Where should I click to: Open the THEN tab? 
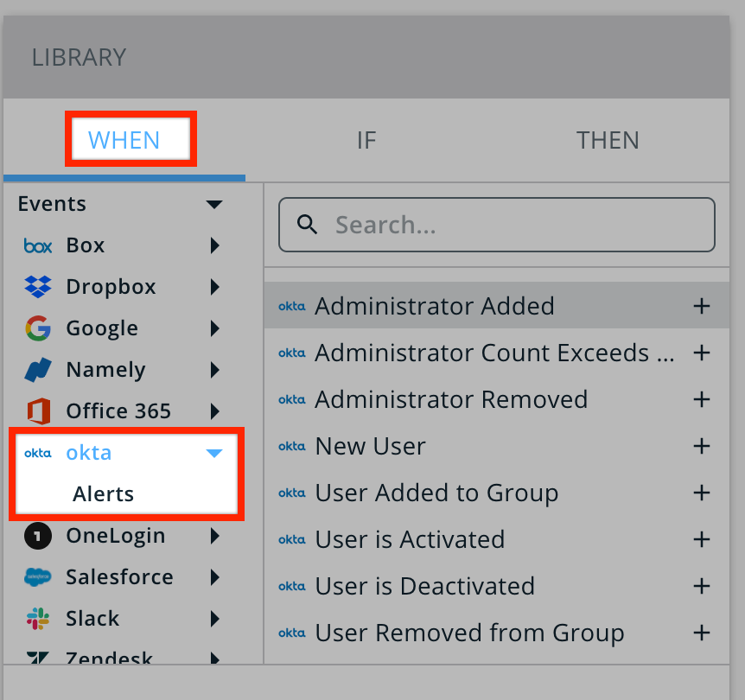(x=608, y=139)
